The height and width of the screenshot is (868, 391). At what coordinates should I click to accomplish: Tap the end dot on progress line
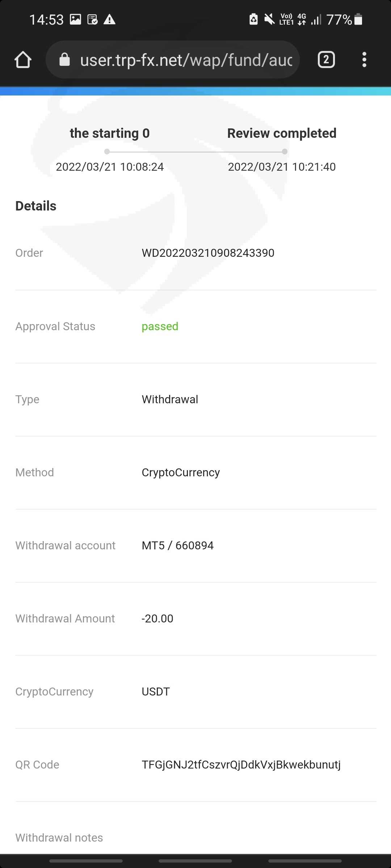point(285,152)
